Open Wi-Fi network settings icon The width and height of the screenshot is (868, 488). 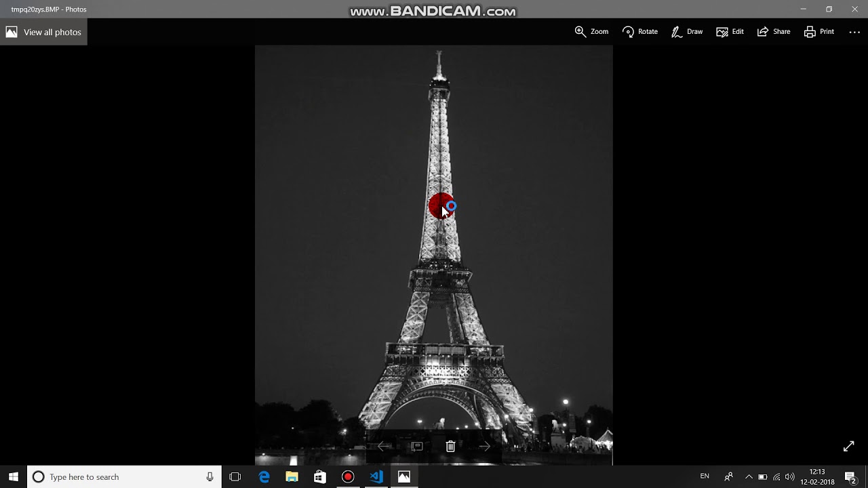[x=776, y=476]
